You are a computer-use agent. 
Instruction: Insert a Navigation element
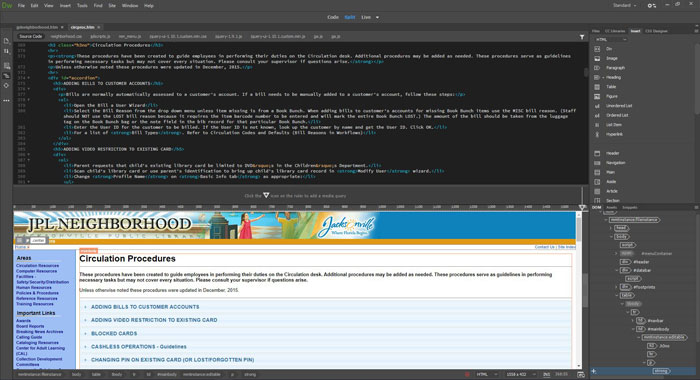pos(615,163)
